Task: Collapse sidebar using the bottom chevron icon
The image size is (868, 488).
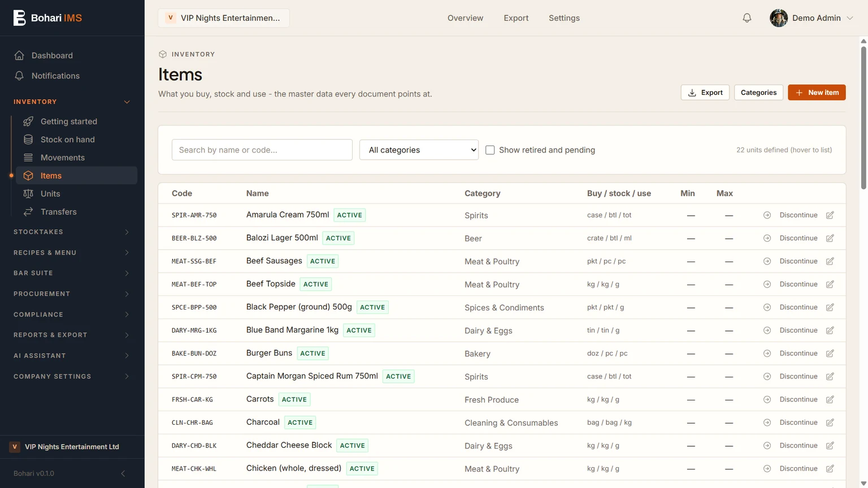Action: (x=123, y=473)
